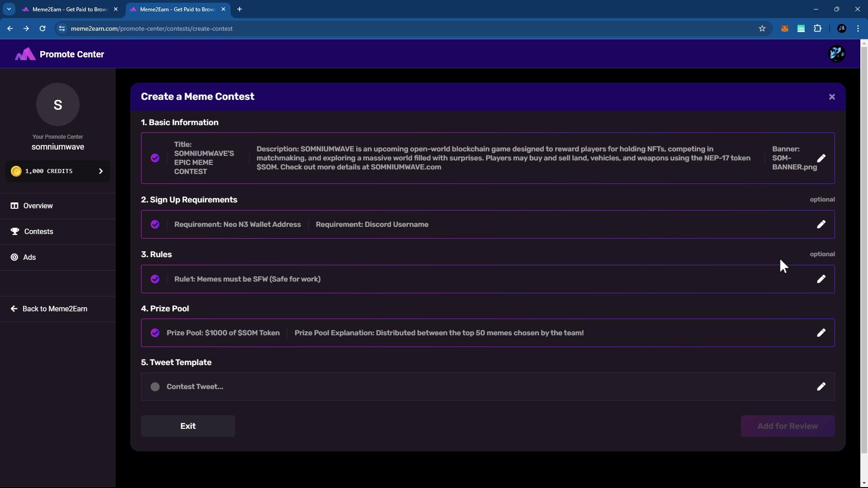This screenshot has height=488, width=868.
Task: Go Back to Meme2Earn
Action: point(58,309)
